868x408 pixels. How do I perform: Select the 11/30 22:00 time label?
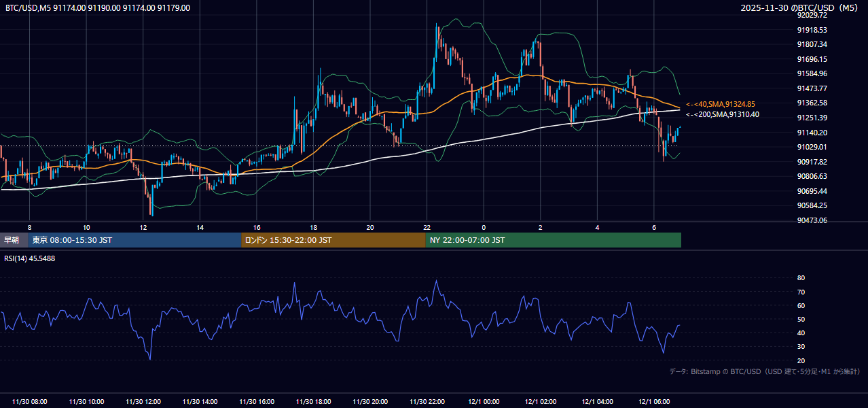427,402
